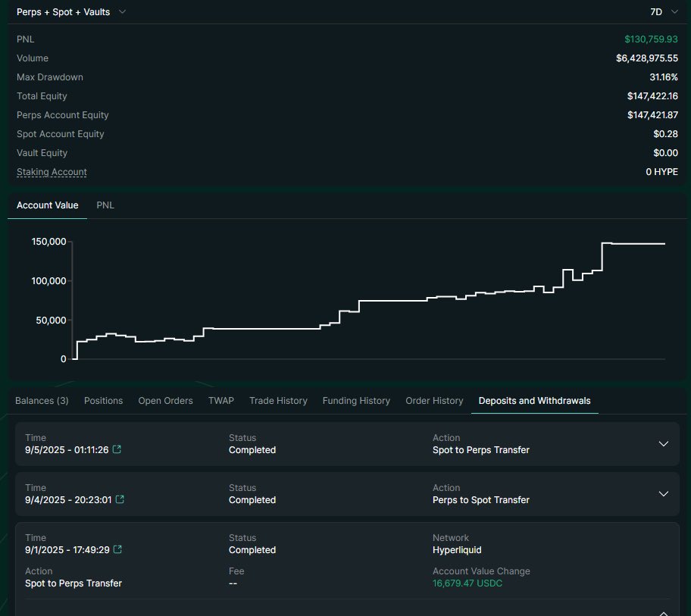This screenshot has height=616, width=691.
Task: Click the Vault Equity value $0.00
Action: point(665,153)
